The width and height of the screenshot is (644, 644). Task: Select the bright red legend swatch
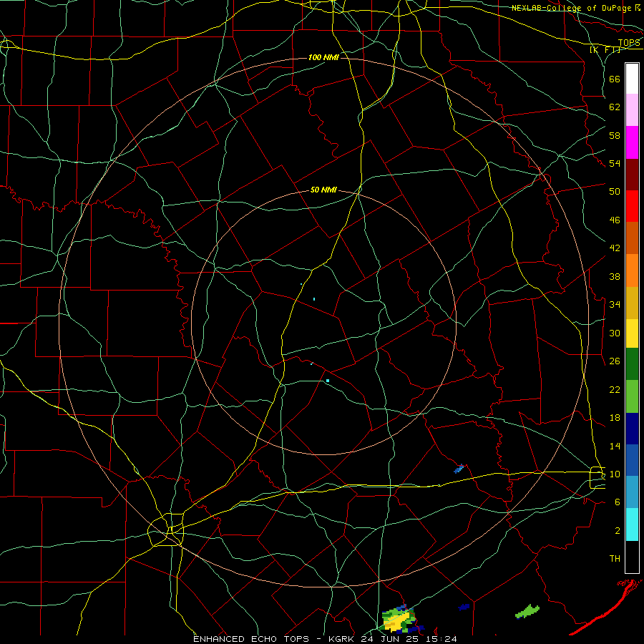[632, 206]
